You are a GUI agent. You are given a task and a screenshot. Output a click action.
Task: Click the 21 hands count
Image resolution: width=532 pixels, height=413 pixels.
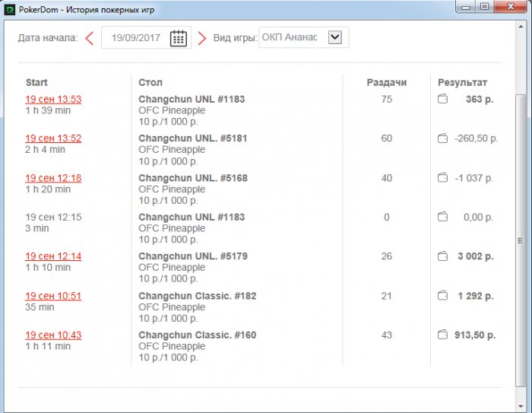point(386,296)
